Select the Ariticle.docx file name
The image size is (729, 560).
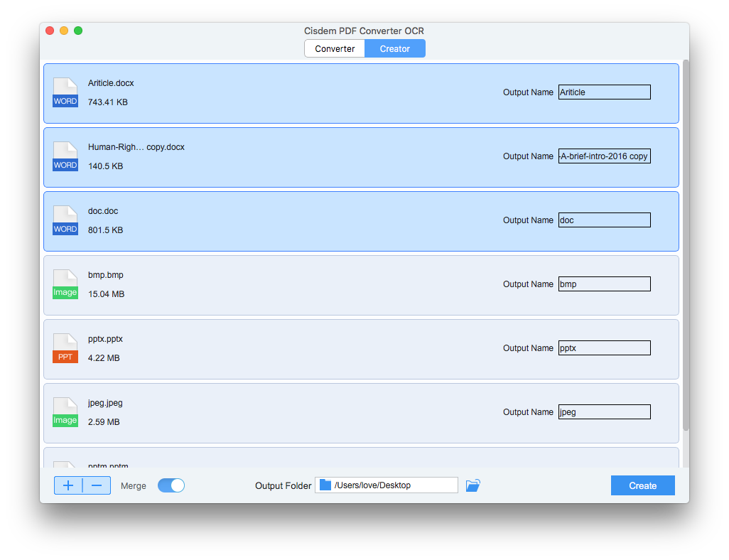pos(111,83)
